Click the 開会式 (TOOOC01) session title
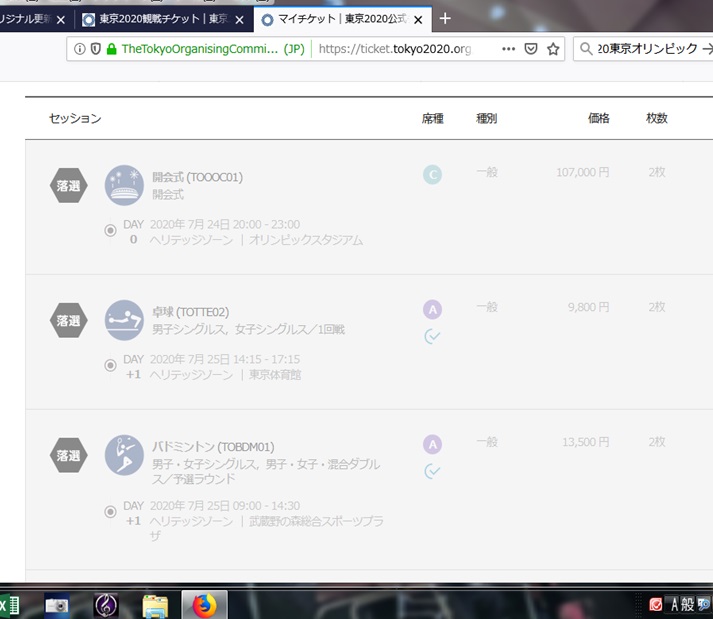Screen dimensions: 713x619 pos(197,177)
